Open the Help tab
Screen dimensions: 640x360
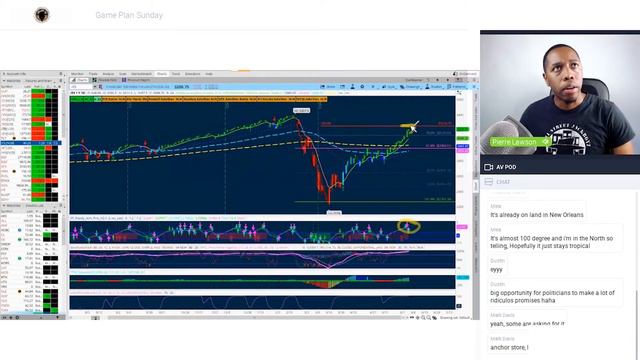(209, 74)
